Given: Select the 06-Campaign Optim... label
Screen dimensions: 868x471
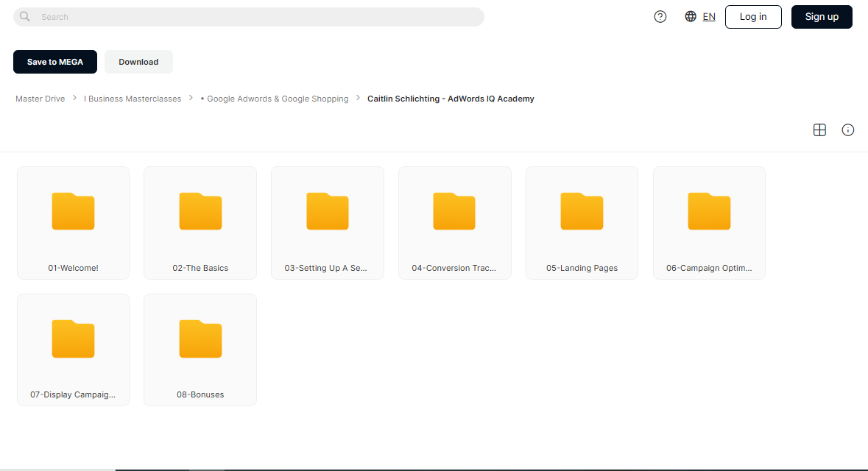Looking at the screenshot, I should click(709, 268).
